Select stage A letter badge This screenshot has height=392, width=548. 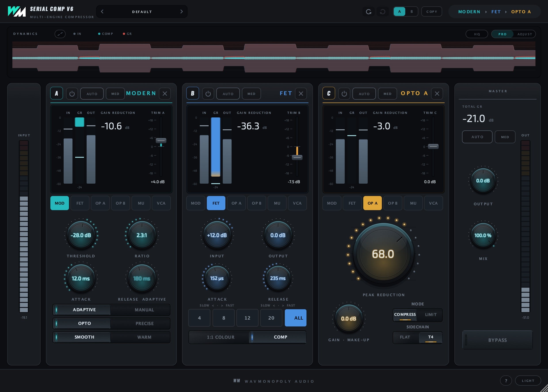(57, 93)
